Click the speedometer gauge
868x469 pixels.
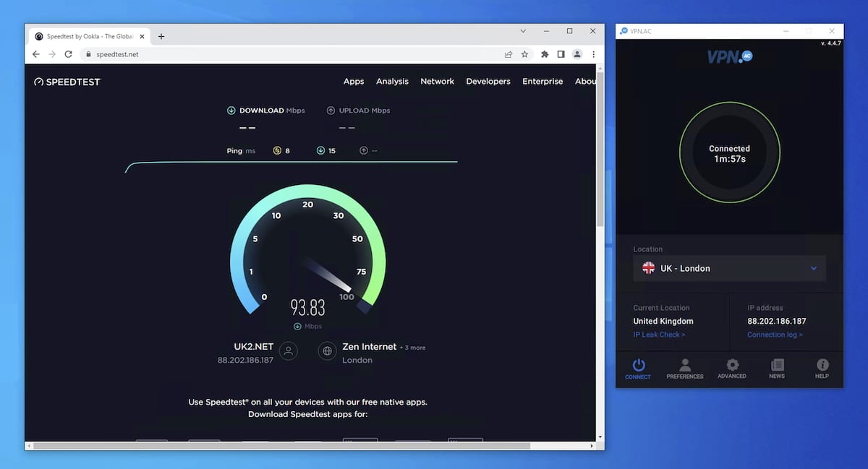tap(307, 249)
